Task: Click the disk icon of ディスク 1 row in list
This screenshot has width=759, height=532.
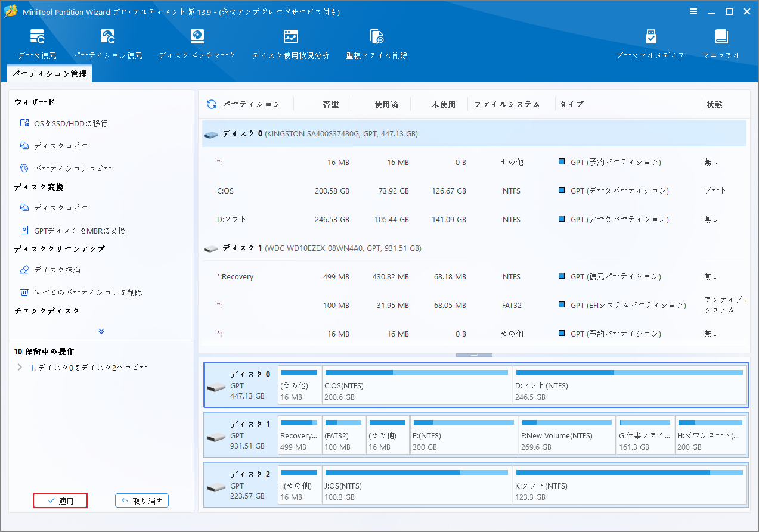Action: (210, 248)
